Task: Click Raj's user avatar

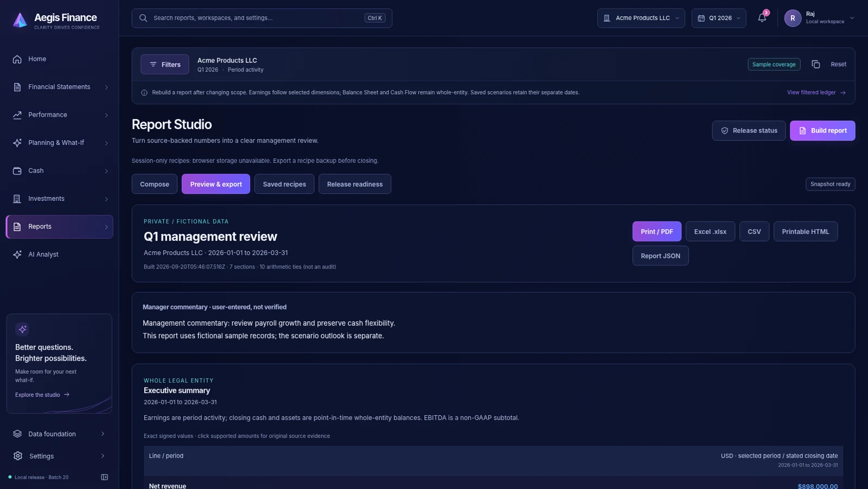Action: [793, 18]
